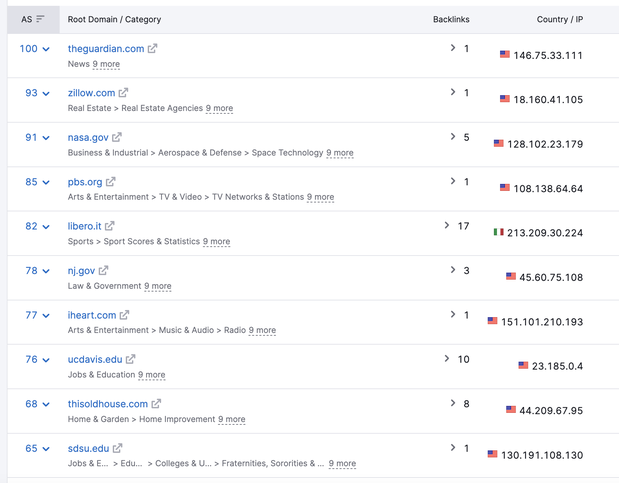Expand backlinks arrow for libero.it row

click(x=447, y=226)
